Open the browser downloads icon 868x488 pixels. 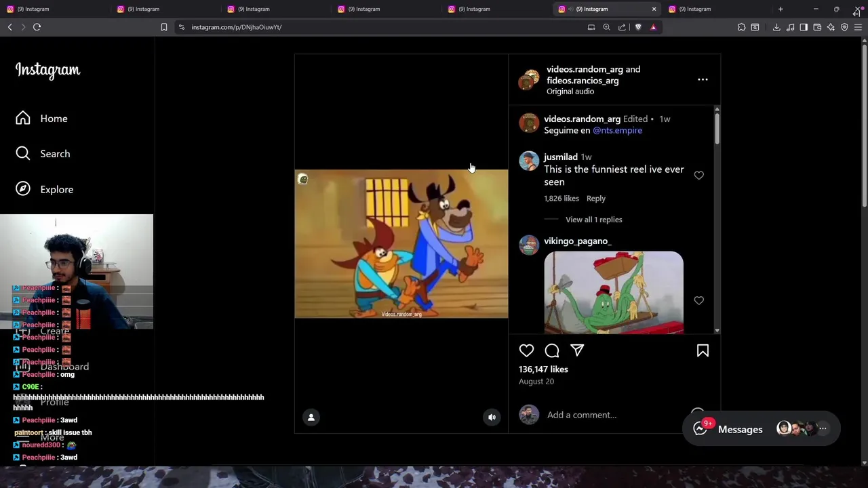tap(776, 27)
